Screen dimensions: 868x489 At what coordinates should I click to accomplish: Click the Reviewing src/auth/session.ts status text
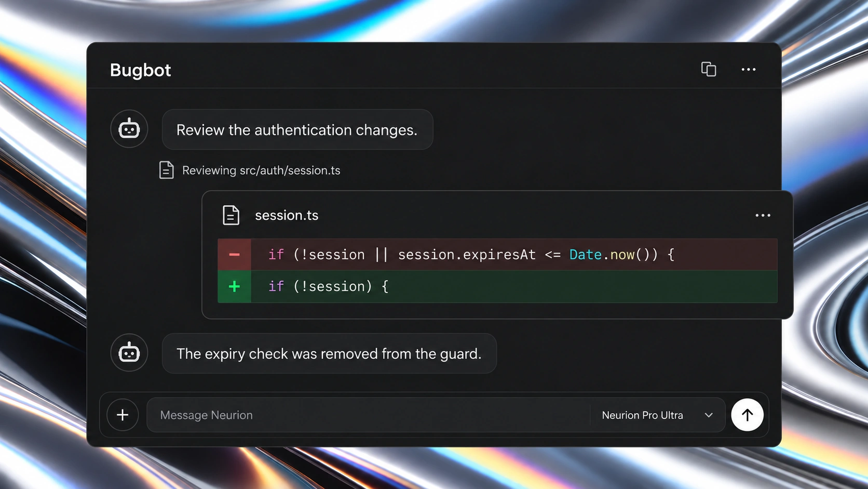(261, 170)
